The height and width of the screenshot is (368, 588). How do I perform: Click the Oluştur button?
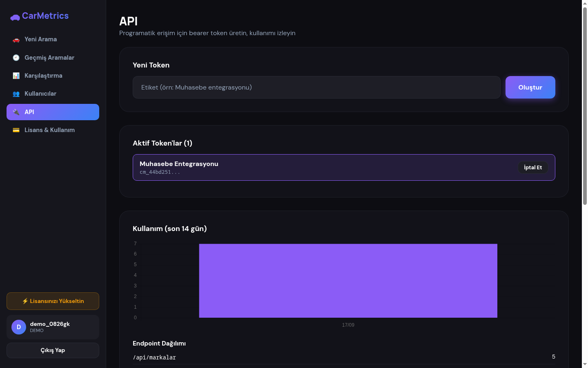[530, 87]
